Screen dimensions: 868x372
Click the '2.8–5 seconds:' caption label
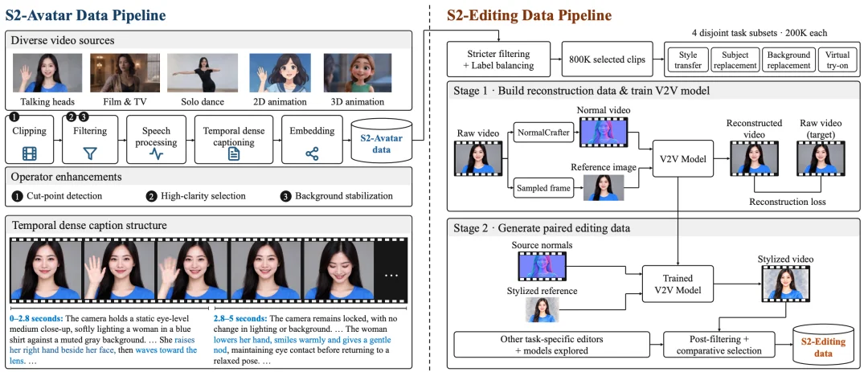[240, 319]
